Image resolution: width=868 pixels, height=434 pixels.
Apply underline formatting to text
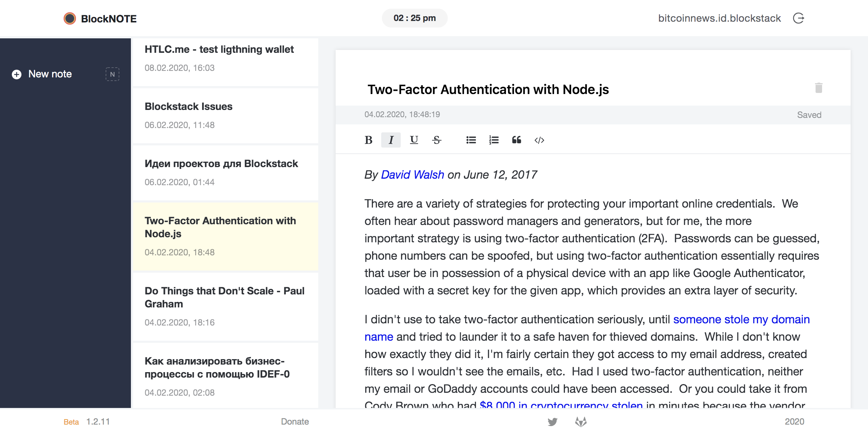[414, 140]
